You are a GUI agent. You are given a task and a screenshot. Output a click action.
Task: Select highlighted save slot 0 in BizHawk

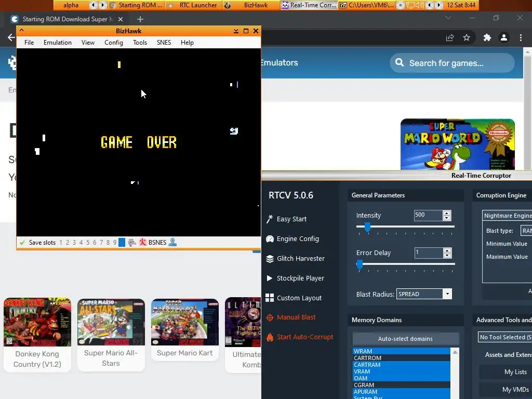click(x=122, y=242)
